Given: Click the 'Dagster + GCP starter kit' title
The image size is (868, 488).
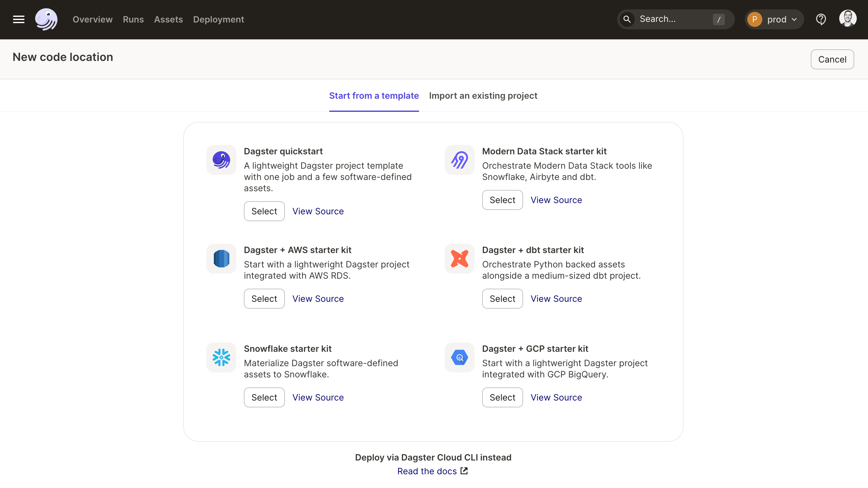Looking at the screenshot, I should pyautogui.click(x=535, y=349).
